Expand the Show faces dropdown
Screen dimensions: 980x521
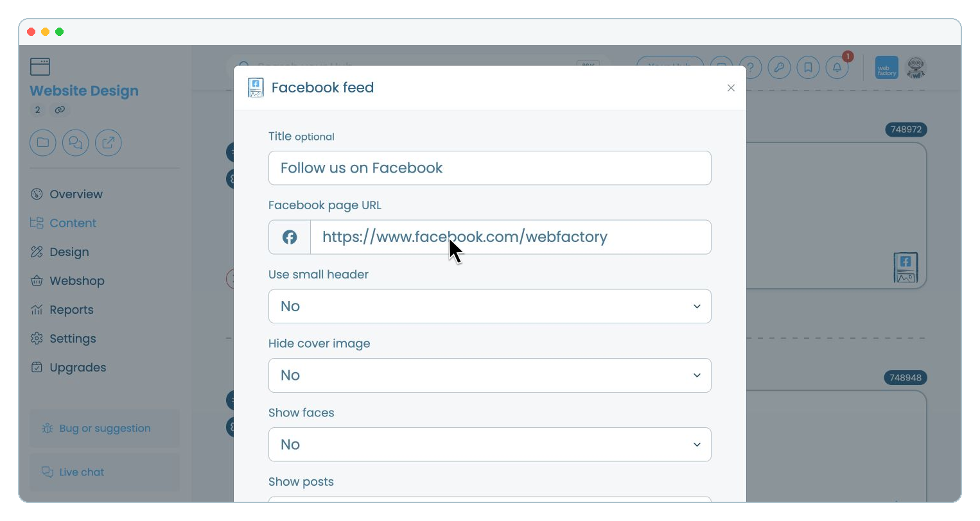coord(489,445)
